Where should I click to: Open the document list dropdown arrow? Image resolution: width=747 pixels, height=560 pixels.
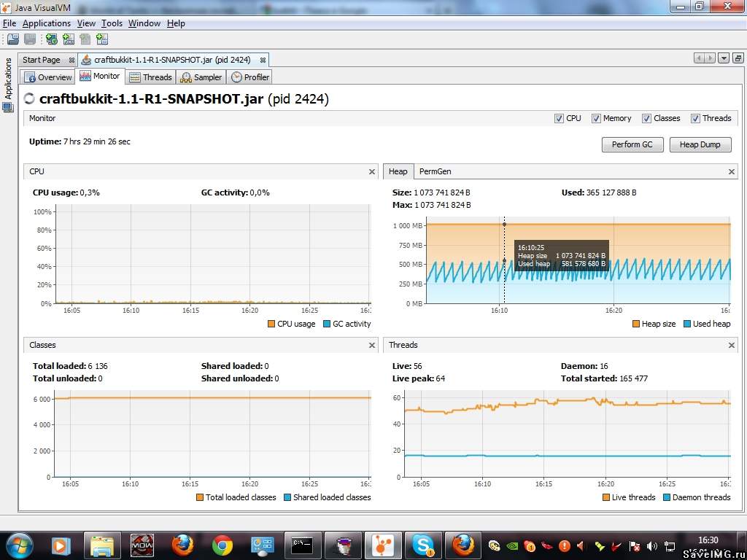pos(724,58)
